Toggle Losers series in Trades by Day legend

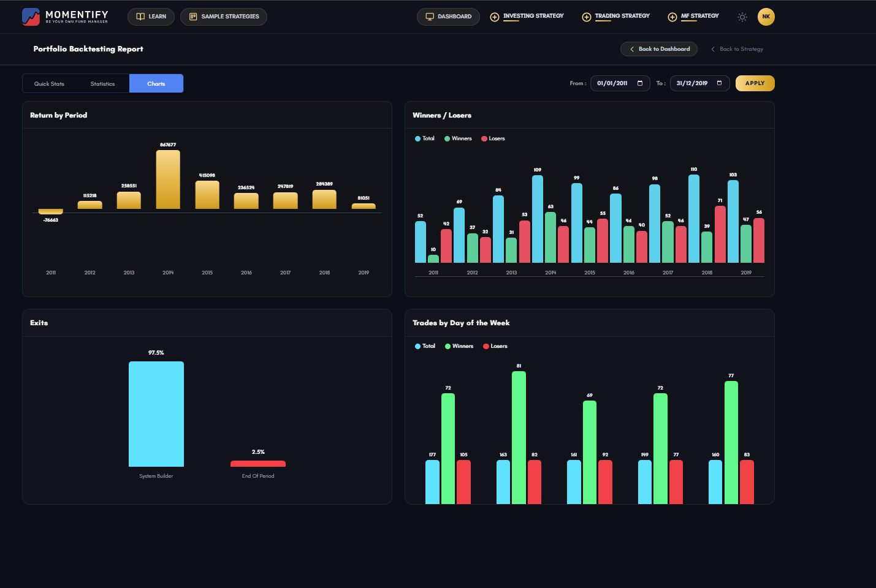495,346
